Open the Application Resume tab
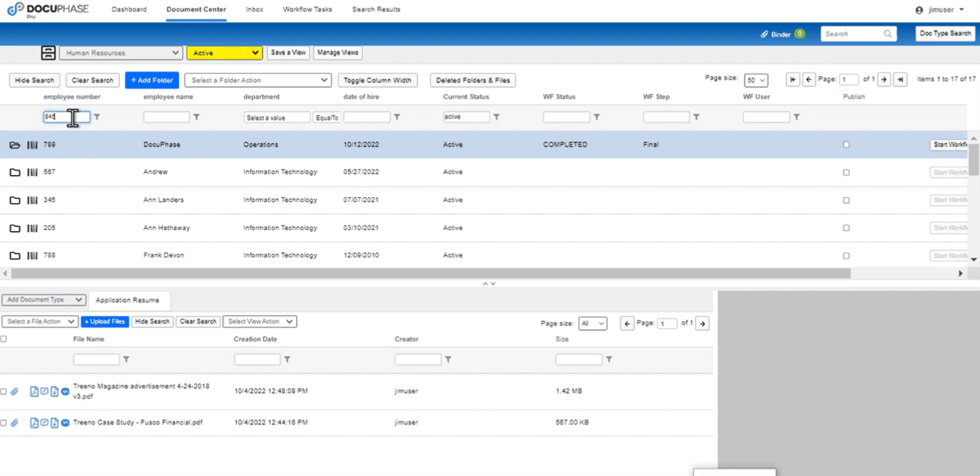Screen dimensions: 980x476 pyautogui.click(x=129, y=300)
